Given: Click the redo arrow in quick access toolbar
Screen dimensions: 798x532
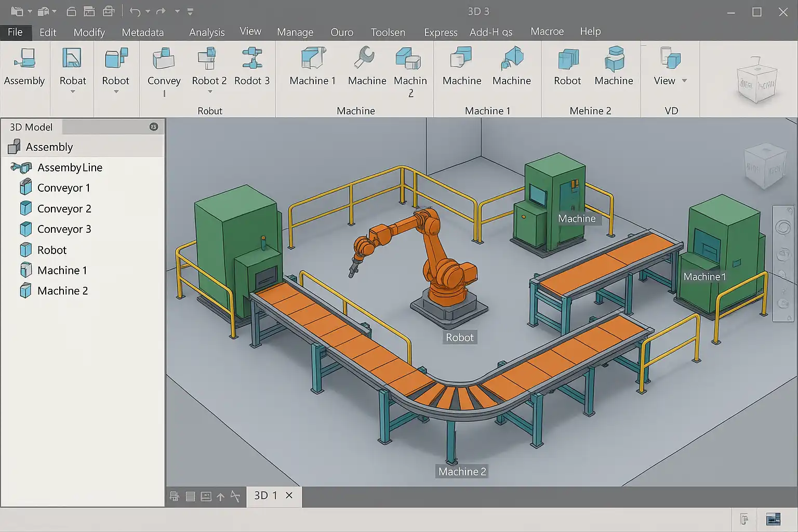Looking at the screenshot, I should 161,11.
